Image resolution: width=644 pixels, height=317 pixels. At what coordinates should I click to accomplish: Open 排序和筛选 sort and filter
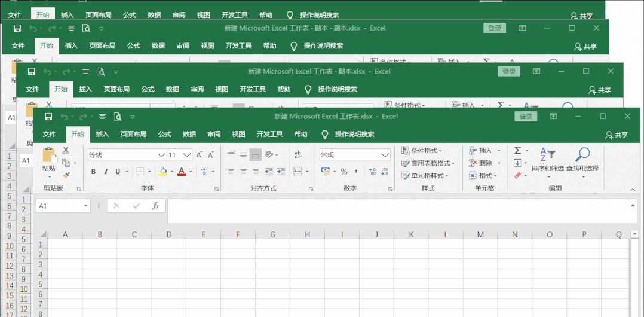[x=547, y=163]
